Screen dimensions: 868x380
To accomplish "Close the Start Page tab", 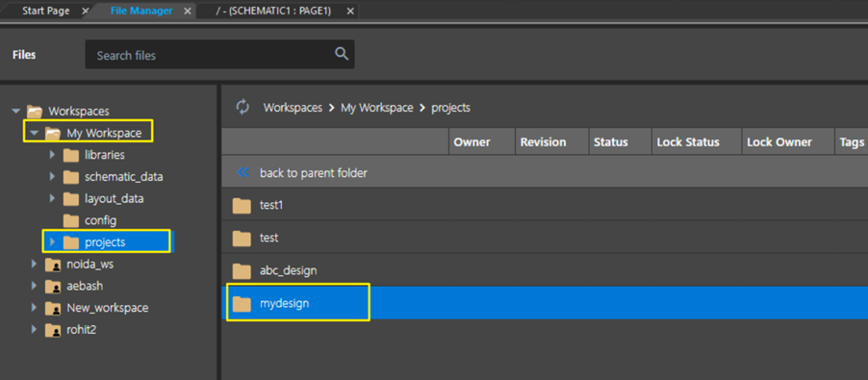I will pyautogui.click(x=84, y=11).
